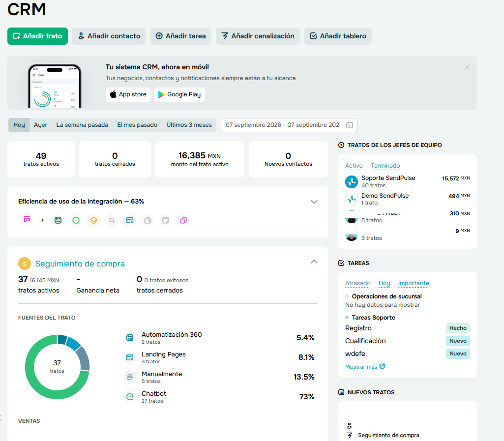Select El mes pasado filter
This screenshot has height=441, width=504.
137,125
